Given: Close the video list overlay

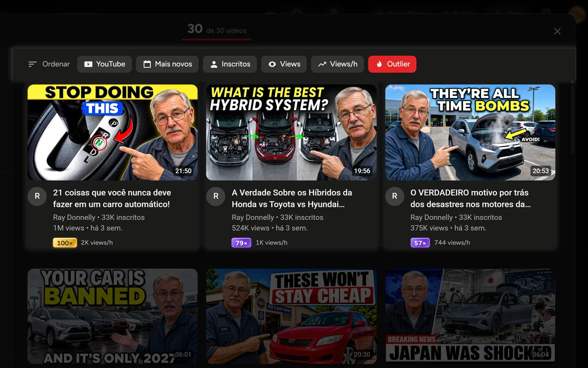Looking at the screenshot, I should point(557,31).
